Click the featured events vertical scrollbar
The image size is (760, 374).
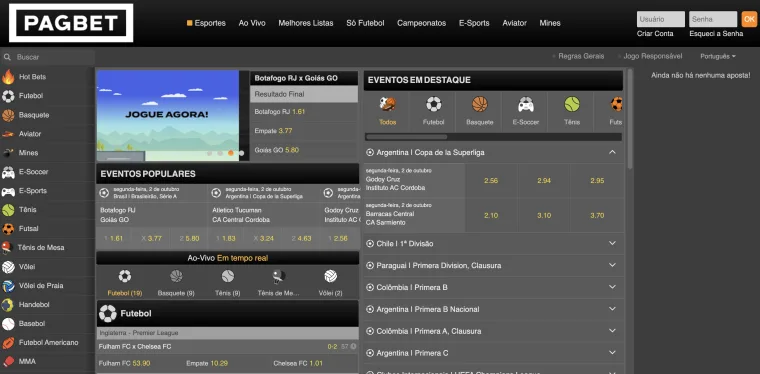630,119
